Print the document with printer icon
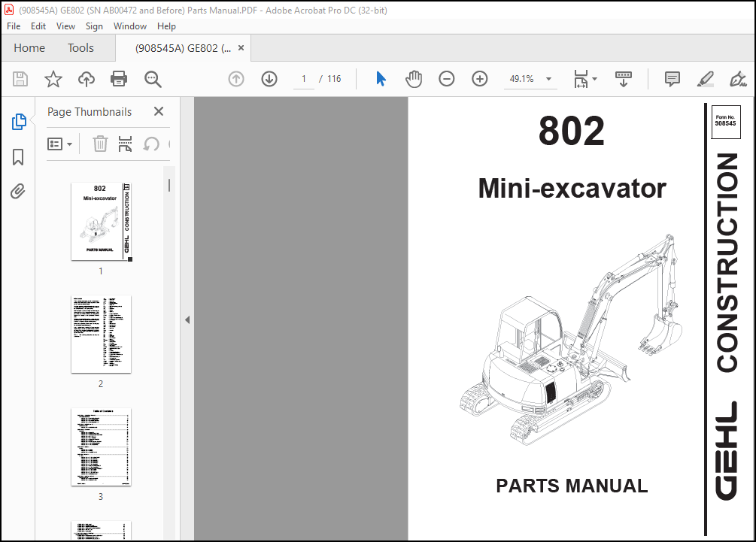Screen dimensions: 756x542 pos(119,79)
